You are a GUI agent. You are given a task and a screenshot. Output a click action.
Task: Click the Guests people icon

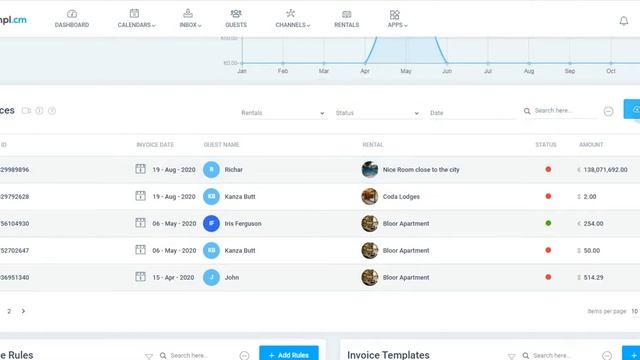(236, 13)
